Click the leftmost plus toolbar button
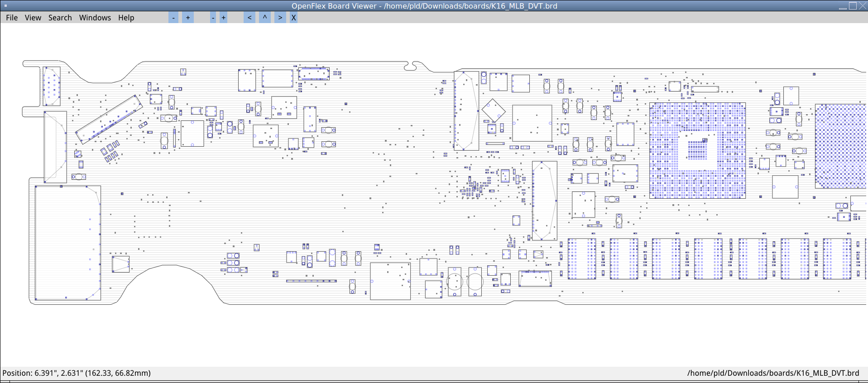The image size is (868, 383). pyautogui.click(x=188, y=18)
